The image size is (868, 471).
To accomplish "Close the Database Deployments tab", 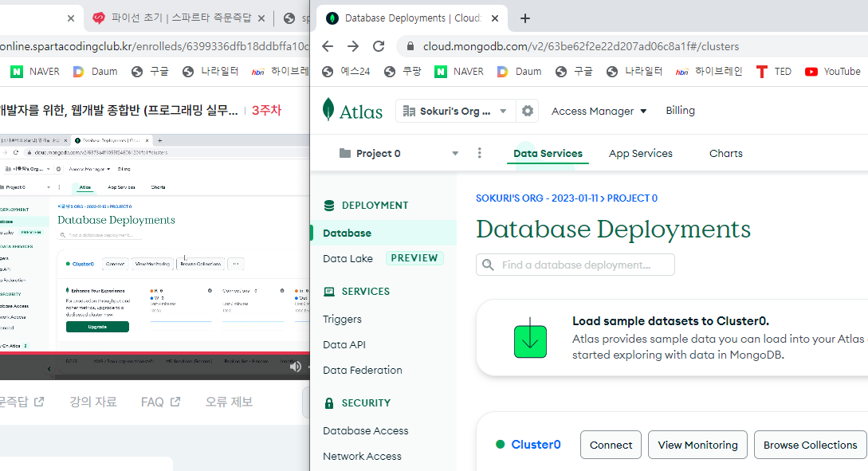I will click(x=495, y=18).
